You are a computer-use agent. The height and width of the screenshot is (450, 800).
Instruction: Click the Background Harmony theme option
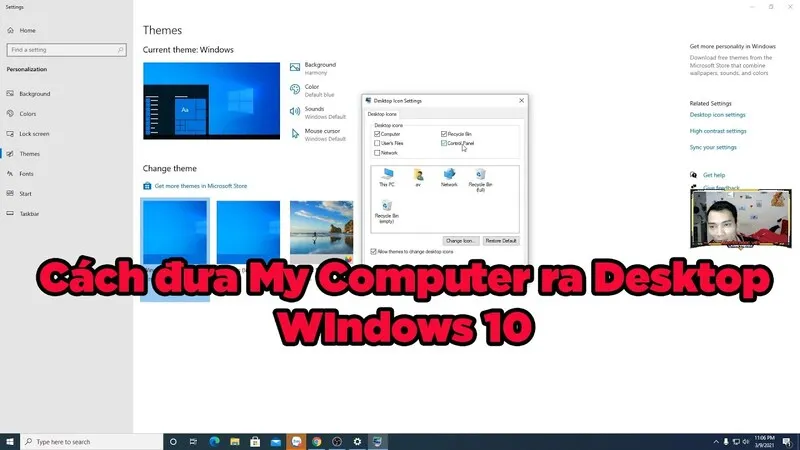313,68
